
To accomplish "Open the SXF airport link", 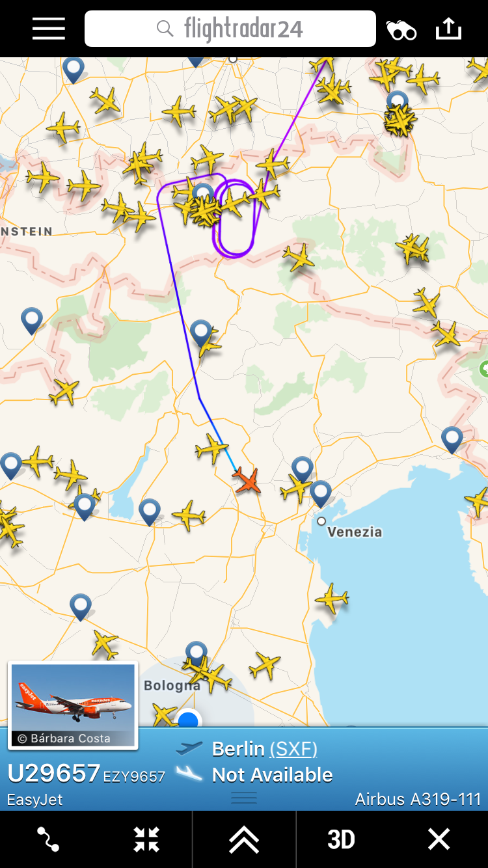I will (x=293, y=749).
